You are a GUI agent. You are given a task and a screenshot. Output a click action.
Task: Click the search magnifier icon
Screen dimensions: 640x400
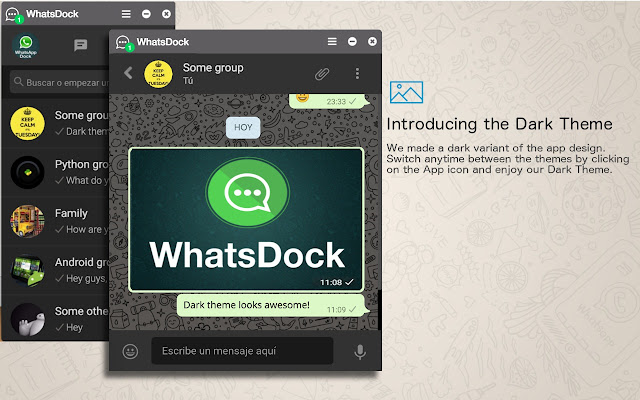tap(18, 82)
